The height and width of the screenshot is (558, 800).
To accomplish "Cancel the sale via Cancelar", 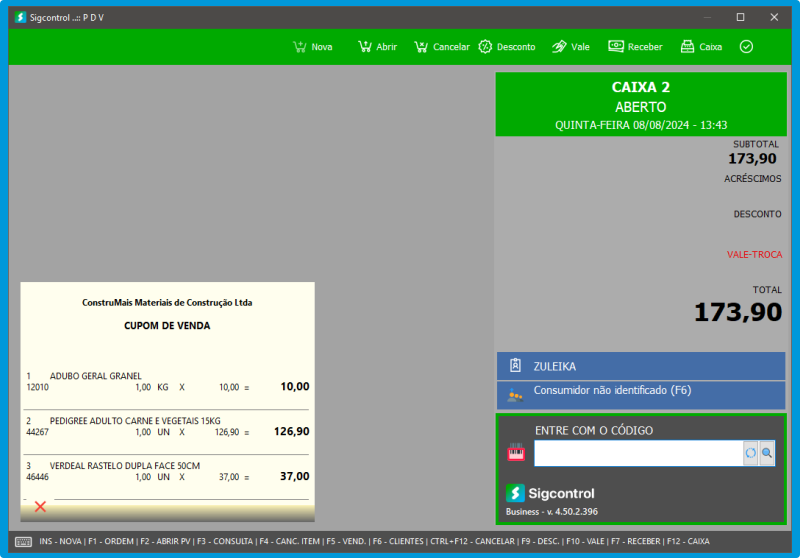I will 441,47.
